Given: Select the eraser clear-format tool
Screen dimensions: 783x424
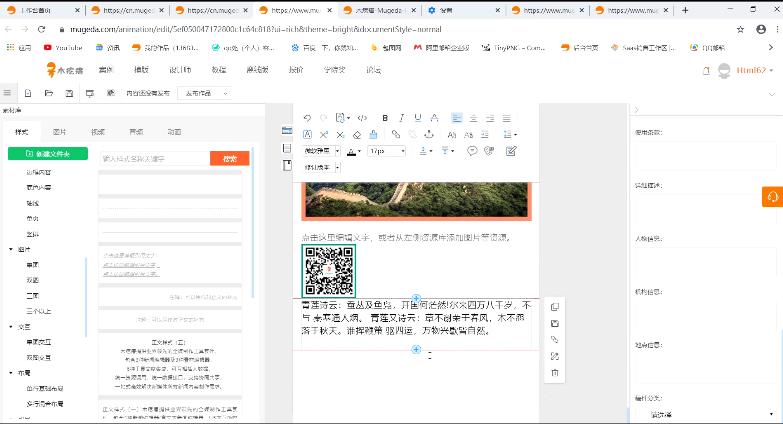Looking at the screenshot, I should [357, 134].
